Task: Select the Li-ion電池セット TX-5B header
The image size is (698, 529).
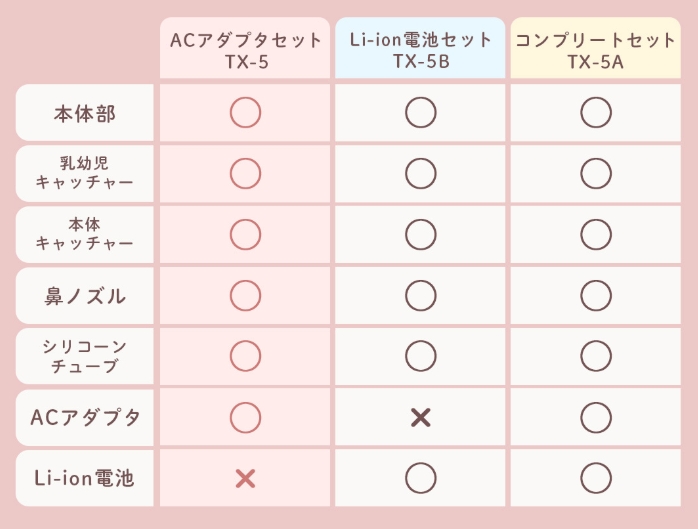Action: (x=420, y=48)
